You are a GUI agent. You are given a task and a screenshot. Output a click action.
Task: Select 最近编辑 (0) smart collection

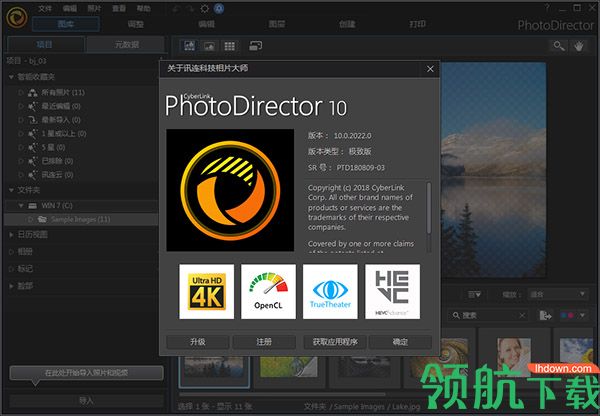pos(60,106)
